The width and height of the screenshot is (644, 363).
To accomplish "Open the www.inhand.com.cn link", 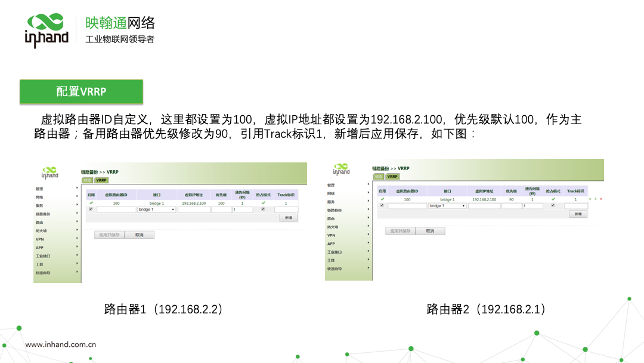I will click(61, 344).
